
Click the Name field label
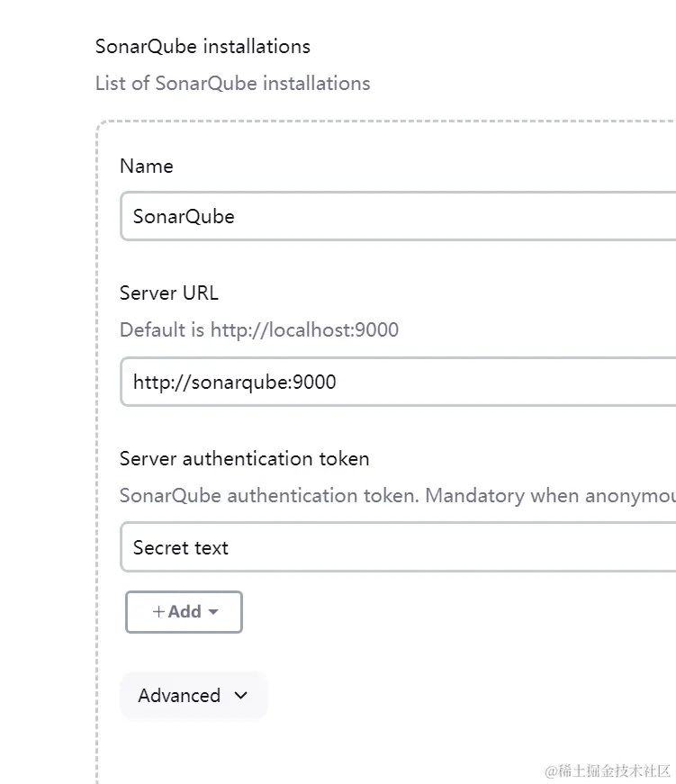pos(146,167)
